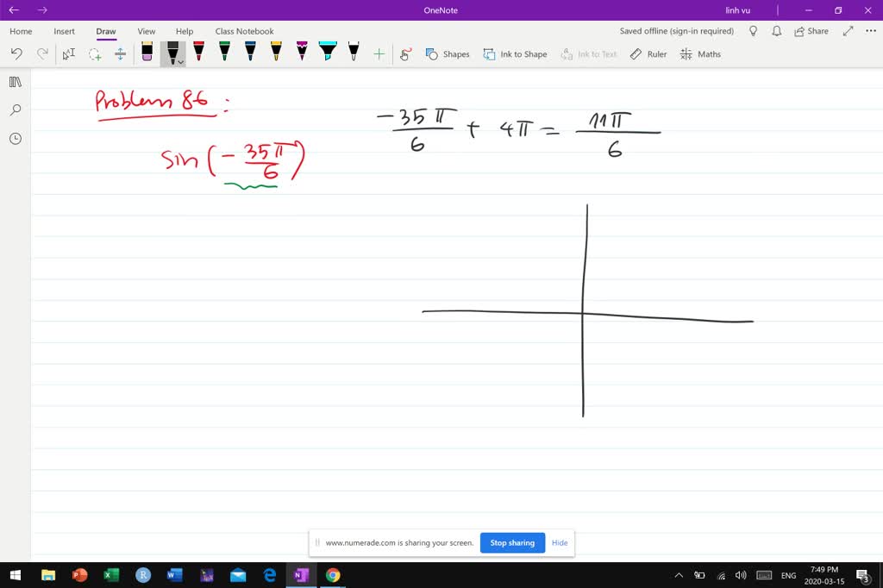The height and width of the screenshot is (588, 883).
Task: Open black pen options dropdown arrow
Action: click(181, 62)
